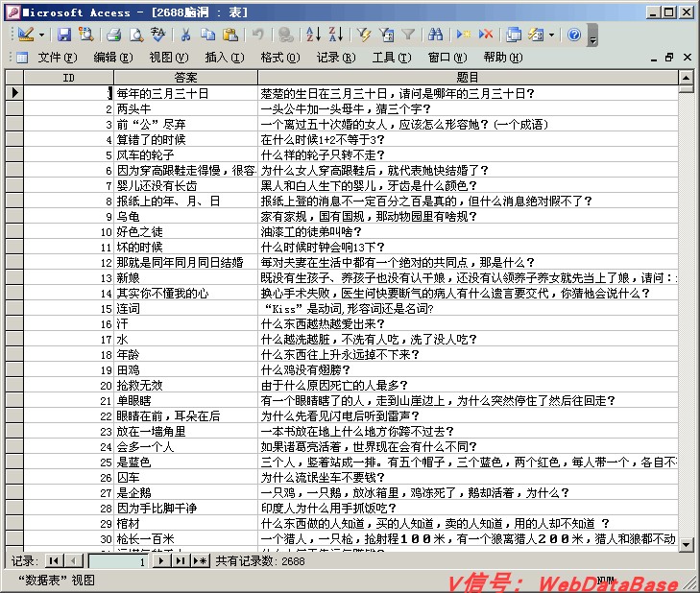The height and width of the screenshot is (593, 700).
Task: Paste from clipboard
Action: (229, 35)
